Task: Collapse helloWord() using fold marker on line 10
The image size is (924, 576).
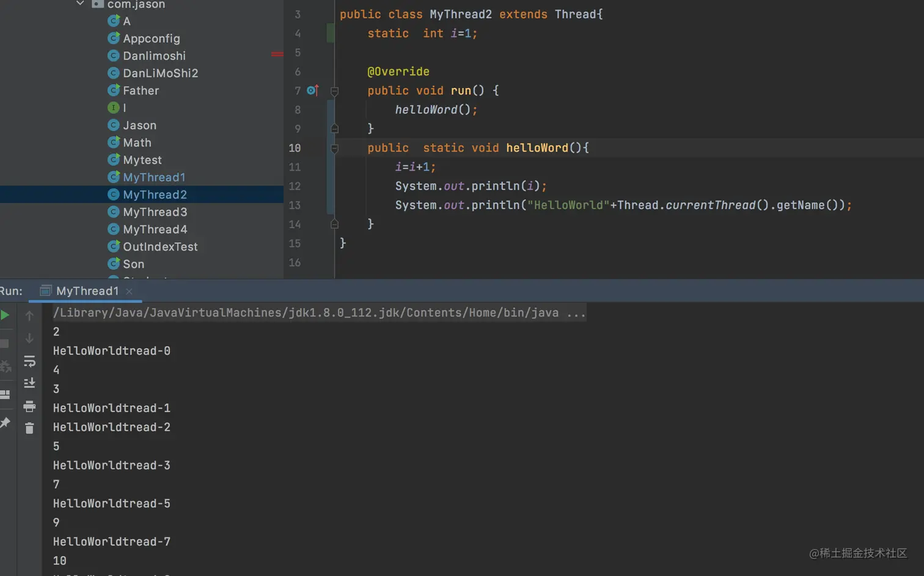Action: (334, 148)
